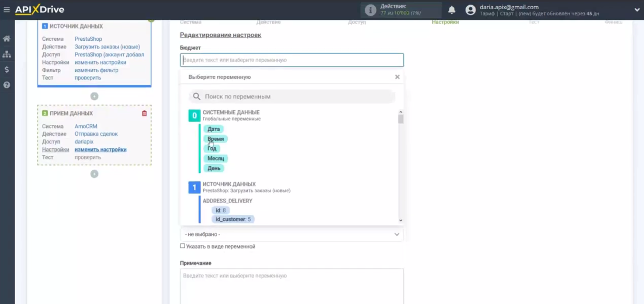Image resolution: width=644 pixels, height=304 pixels.
Task: Switch to the Доступ step tab
Action: [x=357, y=22]
